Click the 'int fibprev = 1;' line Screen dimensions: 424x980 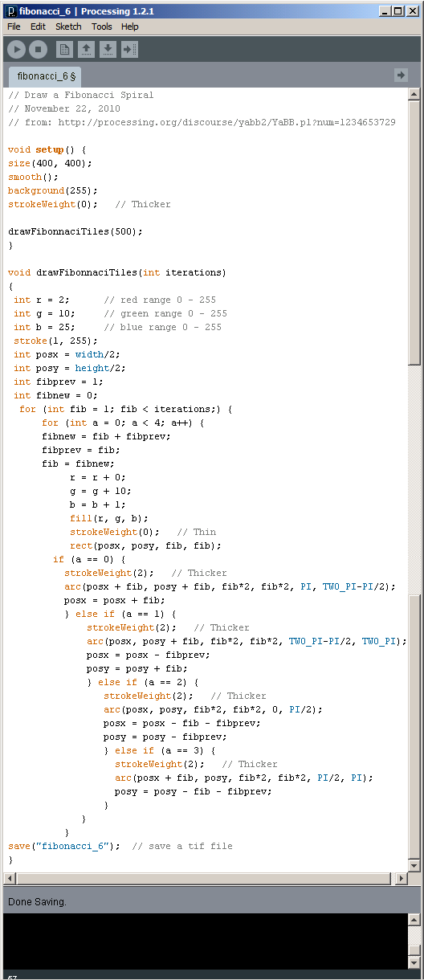pos(59,382)
